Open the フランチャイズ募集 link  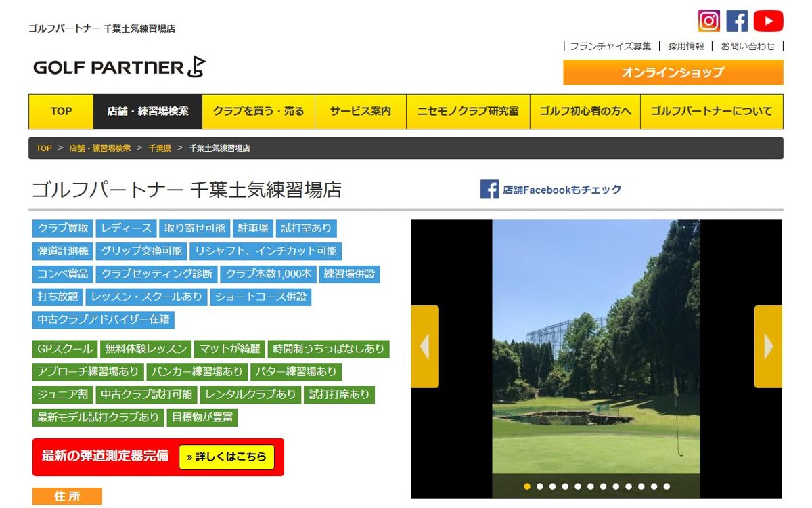click(610, 47)
